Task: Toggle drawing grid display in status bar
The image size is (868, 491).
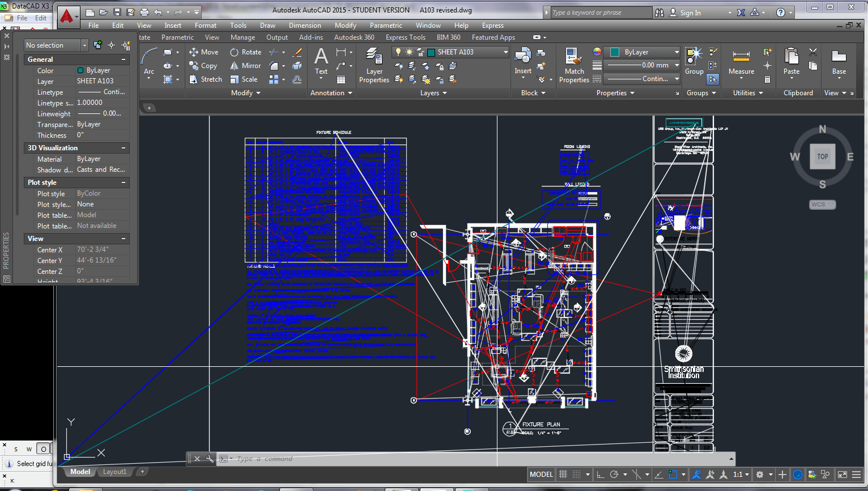Action: (563, 474)
